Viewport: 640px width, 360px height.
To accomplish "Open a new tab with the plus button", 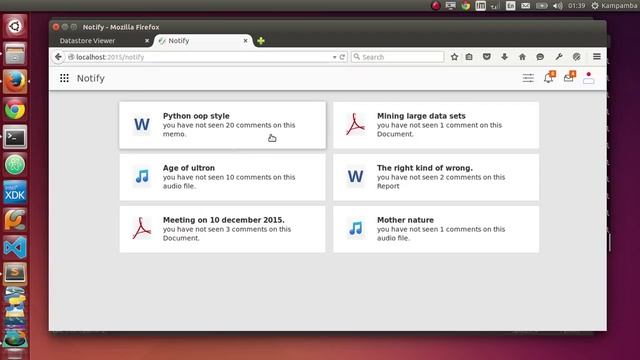I will point(261,41).
